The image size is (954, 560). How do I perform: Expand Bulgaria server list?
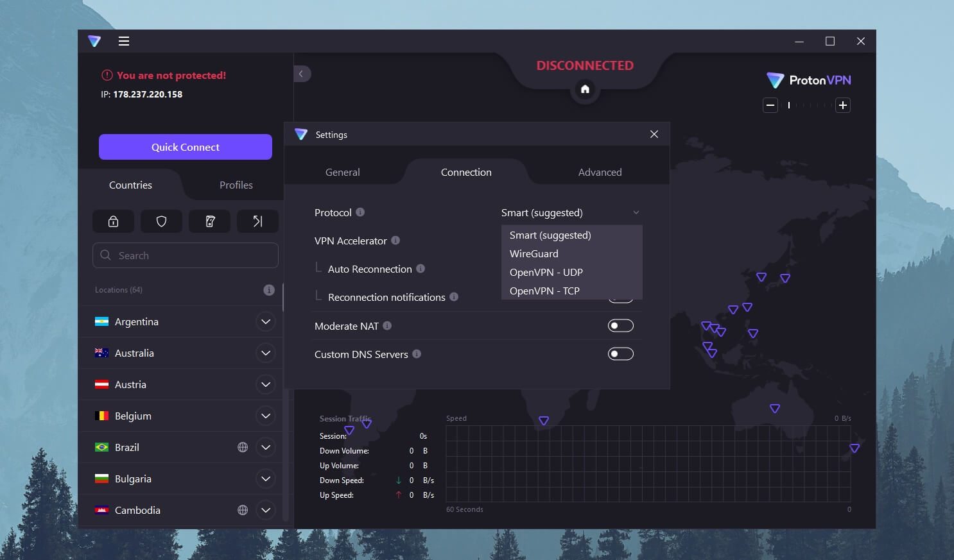[266, 479]
